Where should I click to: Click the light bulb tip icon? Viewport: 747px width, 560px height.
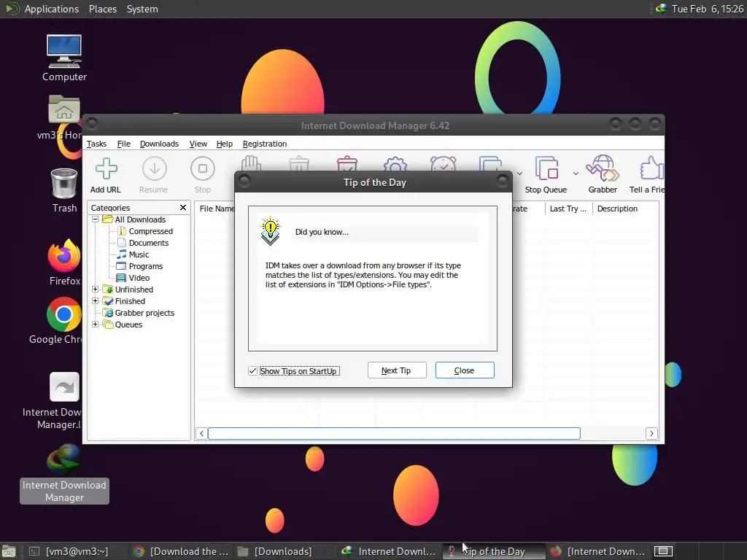click(x=270, y=231)
